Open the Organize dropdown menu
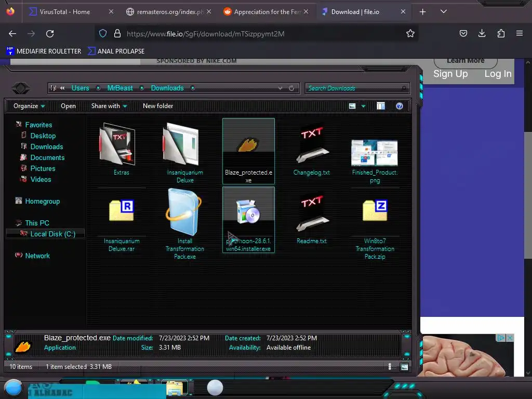Viewport: 532px width, 399px height. (29, 106)
